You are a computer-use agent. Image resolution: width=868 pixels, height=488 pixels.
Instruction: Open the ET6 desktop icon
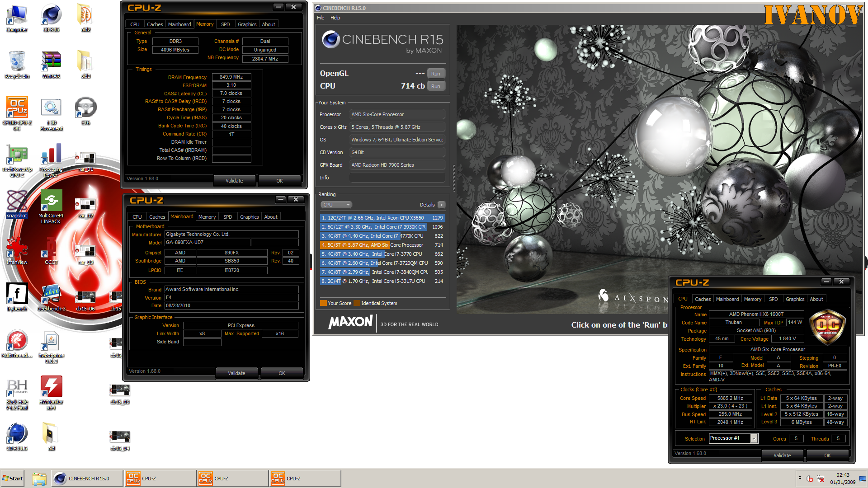click(85, 111)
